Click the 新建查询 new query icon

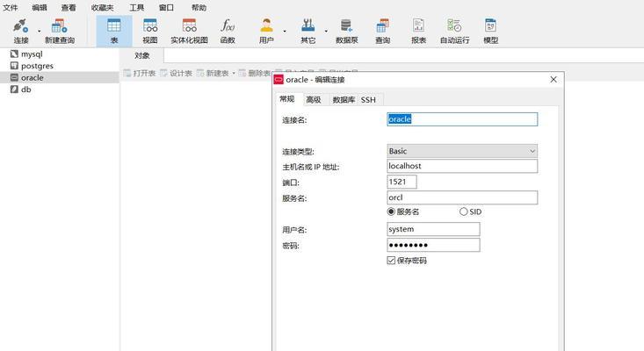pos(60,32)
